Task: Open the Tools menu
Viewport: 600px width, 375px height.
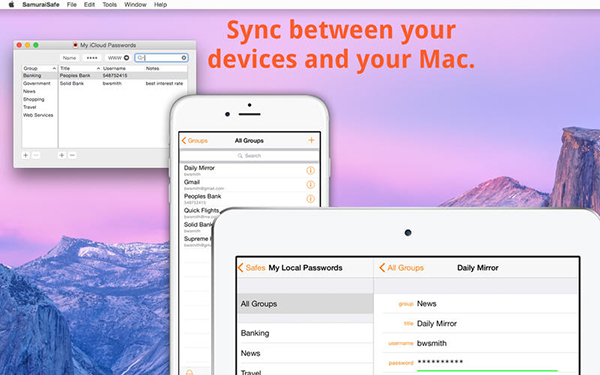Action: click(x=109, y=5)
